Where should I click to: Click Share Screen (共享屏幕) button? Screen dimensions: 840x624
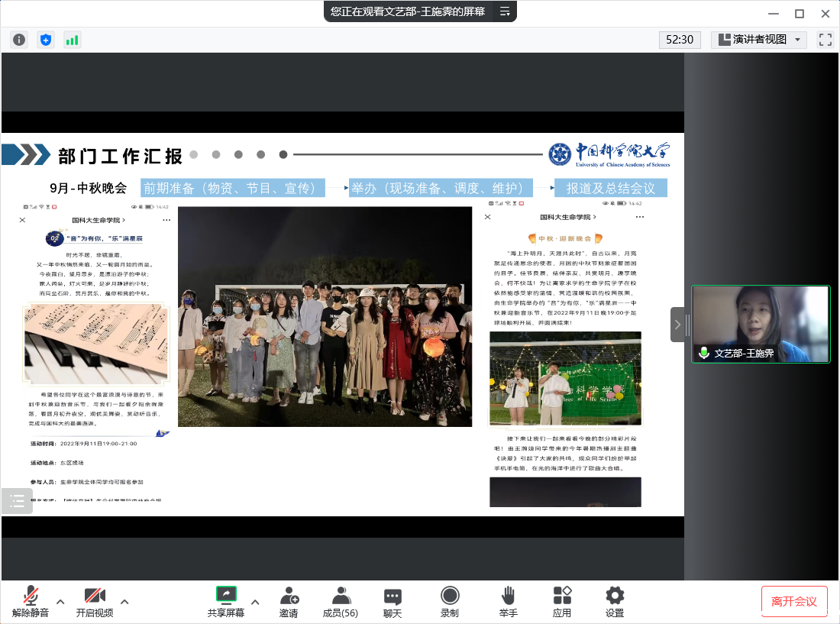(226, 601)
